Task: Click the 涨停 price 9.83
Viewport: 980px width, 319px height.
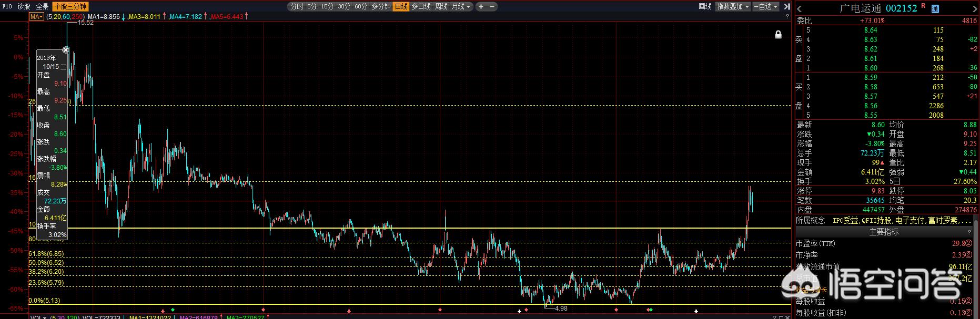Action: 878,191
